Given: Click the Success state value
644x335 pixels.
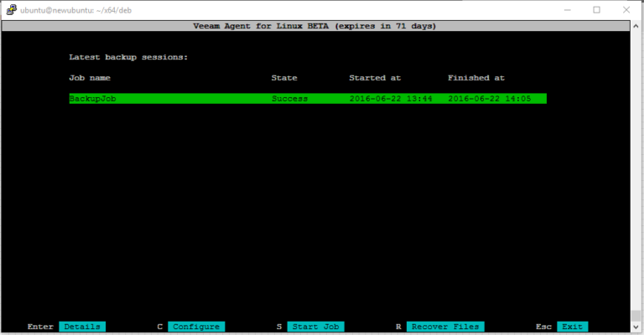Looking at the screenshot, I should point(289,99).
